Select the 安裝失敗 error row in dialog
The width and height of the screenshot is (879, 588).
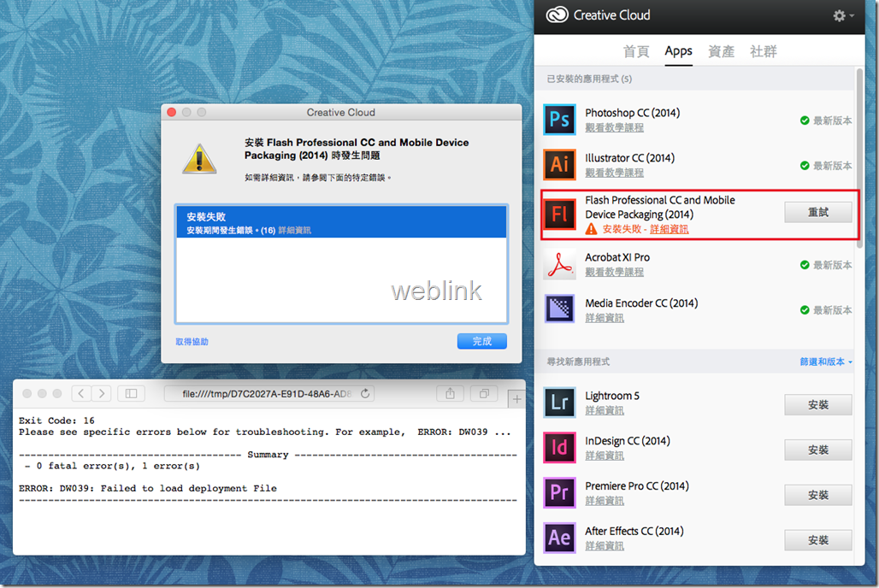(341, 222)
